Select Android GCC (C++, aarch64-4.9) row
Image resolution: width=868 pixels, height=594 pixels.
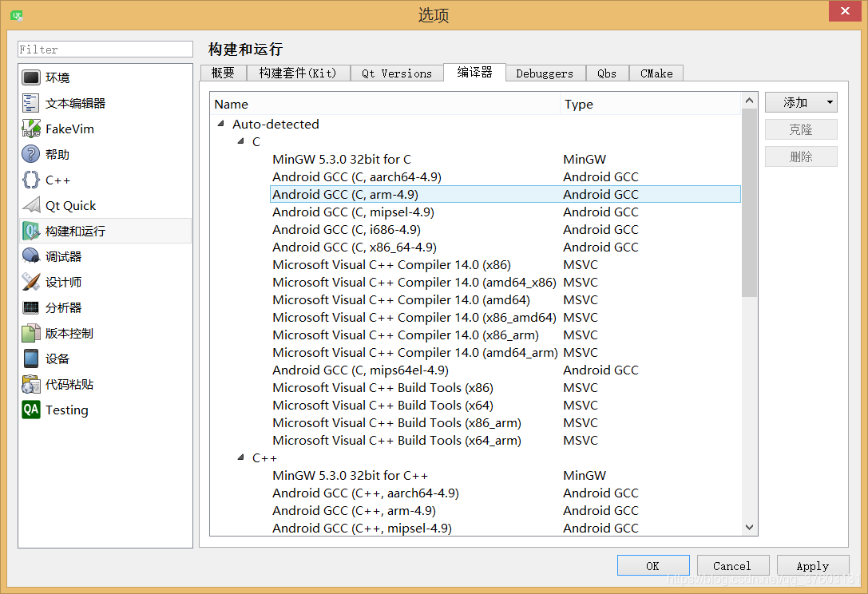point(505,493)
